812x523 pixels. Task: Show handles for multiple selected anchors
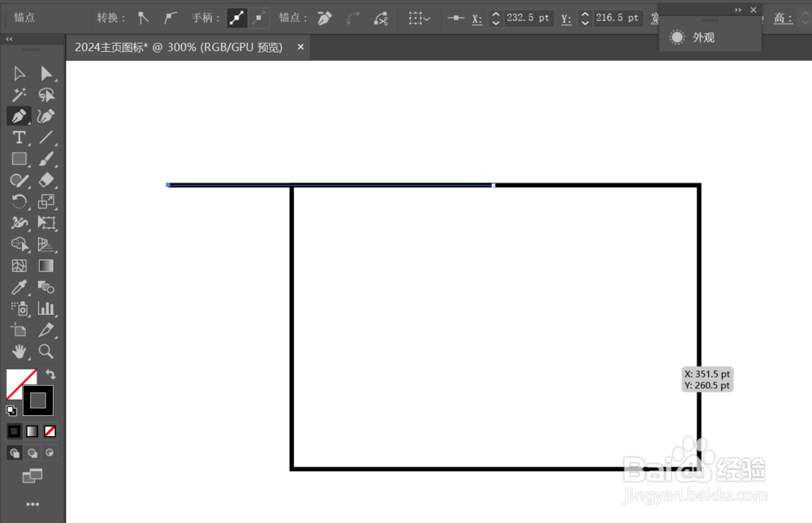pyautogui.click(x=237, y=18)
